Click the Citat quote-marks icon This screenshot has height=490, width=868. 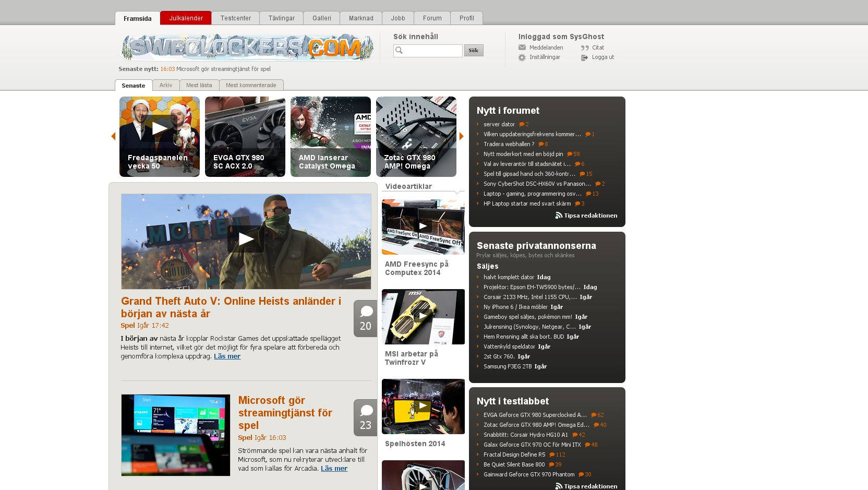click(x=585, y=48)
